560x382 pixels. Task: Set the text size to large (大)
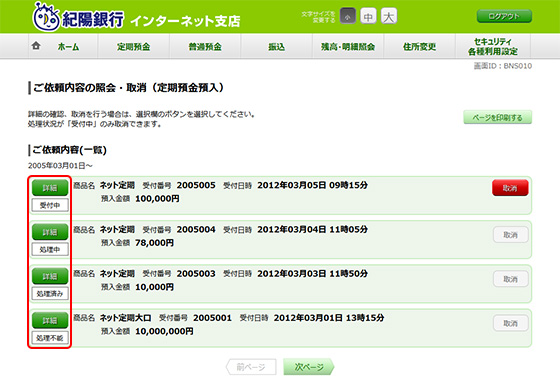(x=389, y=16)
